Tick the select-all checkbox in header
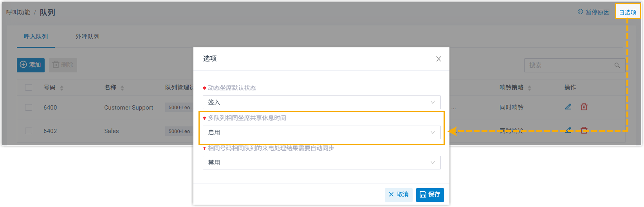This screenshot has height=207, width=644. click(x=29, y=87)
